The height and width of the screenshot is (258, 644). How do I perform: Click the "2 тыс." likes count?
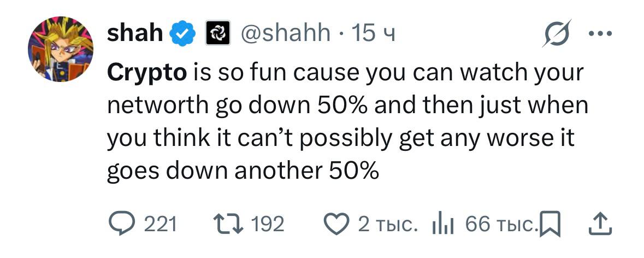388,224
